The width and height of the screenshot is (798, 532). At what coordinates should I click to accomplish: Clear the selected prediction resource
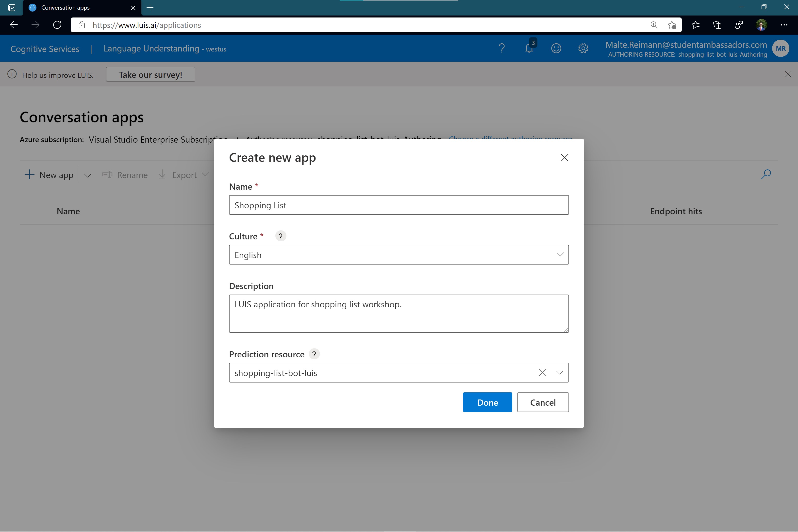click(x=542, y=373)
